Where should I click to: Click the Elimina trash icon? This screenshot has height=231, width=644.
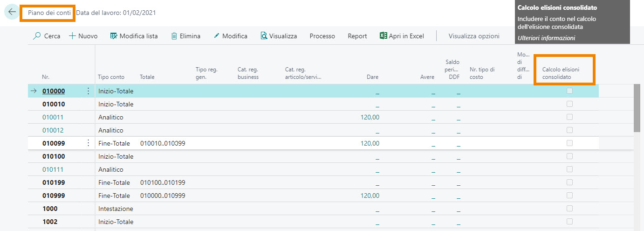(x=174, y=36)
